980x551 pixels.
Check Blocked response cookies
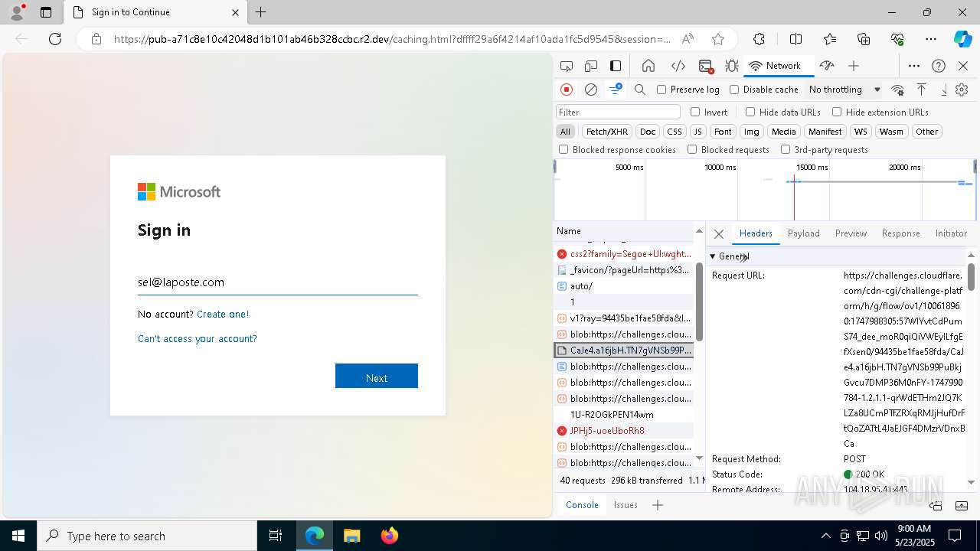(x=563, y=149)
